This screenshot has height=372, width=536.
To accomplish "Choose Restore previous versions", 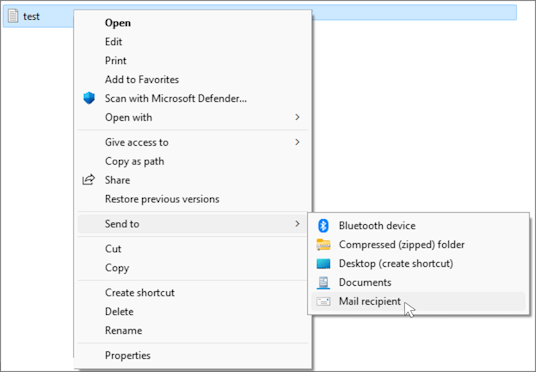I will (193, 199).
